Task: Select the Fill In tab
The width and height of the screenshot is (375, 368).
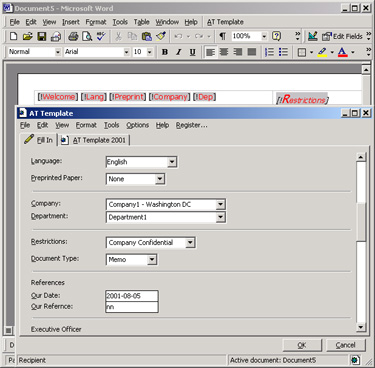Action: (39, 140)
